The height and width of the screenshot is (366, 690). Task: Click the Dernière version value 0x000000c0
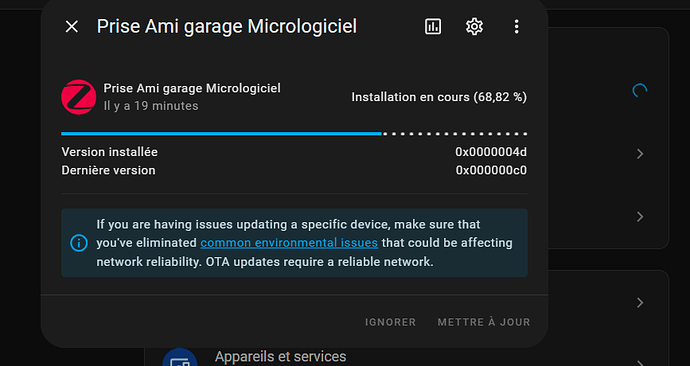tap(491, 170)
